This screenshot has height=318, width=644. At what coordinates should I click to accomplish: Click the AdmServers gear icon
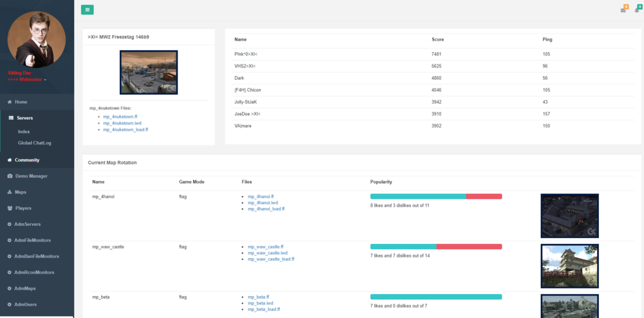pyautogui.click(x=10, y=224)
